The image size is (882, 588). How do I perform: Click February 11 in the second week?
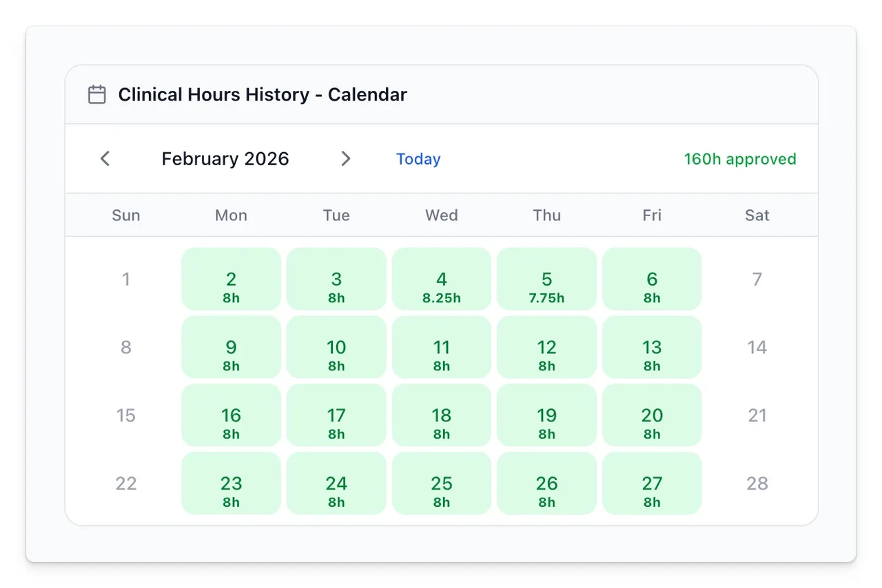441,347
